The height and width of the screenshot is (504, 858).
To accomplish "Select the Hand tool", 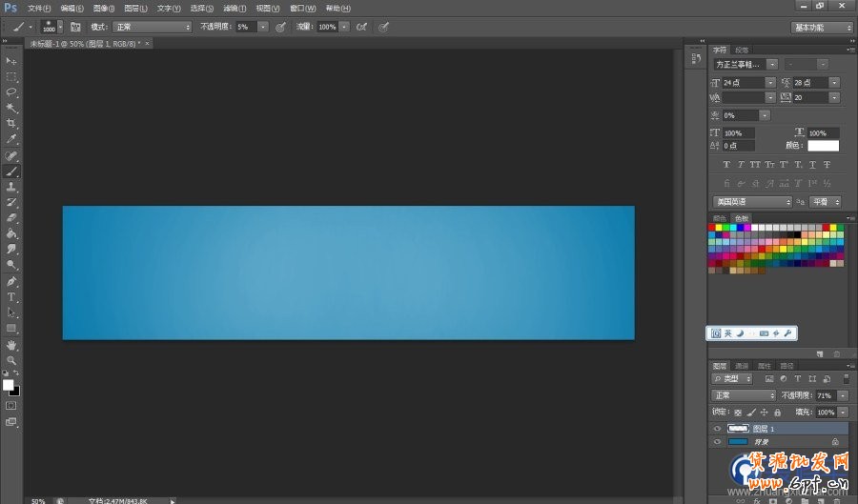I will (11, 345).
